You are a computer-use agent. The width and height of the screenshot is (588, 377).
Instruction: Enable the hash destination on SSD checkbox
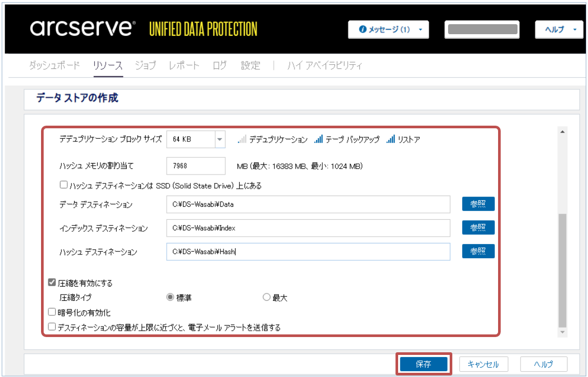pos(64,185)
